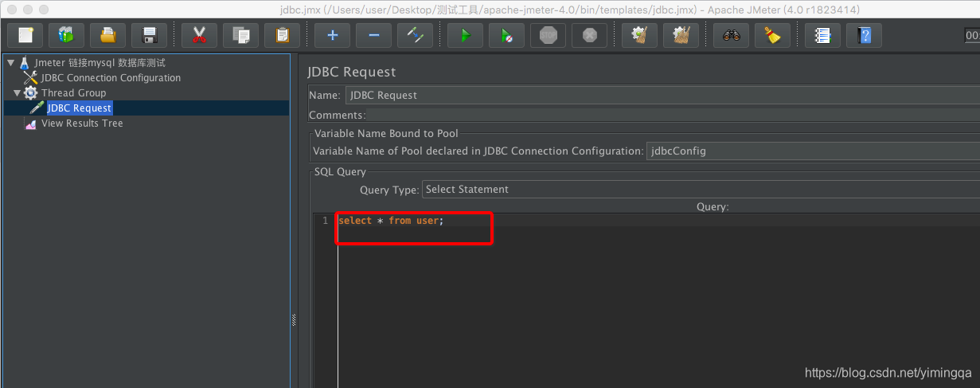
Task: Click the Paste clipboard icon
Action: 282,35
